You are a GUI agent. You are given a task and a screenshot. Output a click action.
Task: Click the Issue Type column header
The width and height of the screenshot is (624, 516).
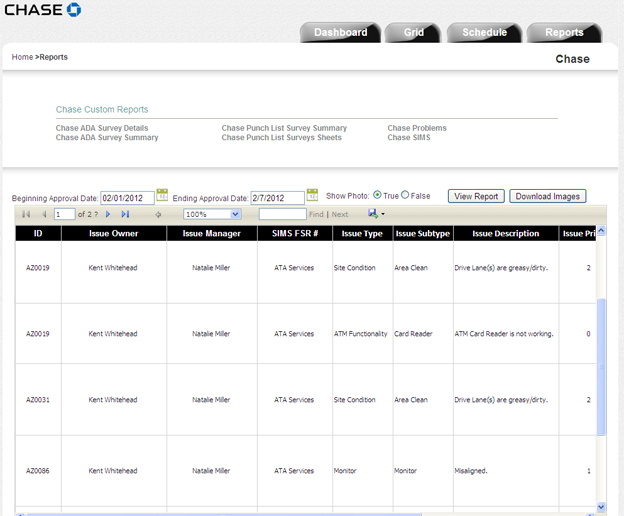362,234
